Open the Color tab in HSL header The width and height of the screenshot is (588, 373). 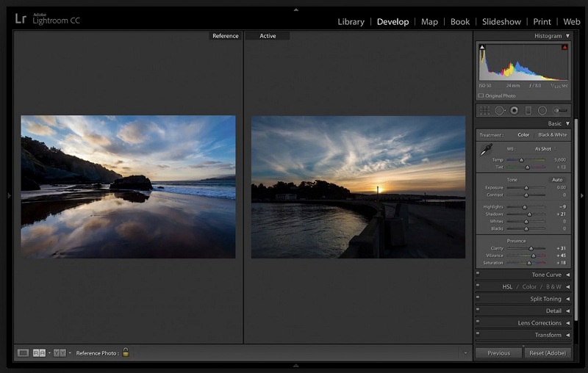[529, 287]
